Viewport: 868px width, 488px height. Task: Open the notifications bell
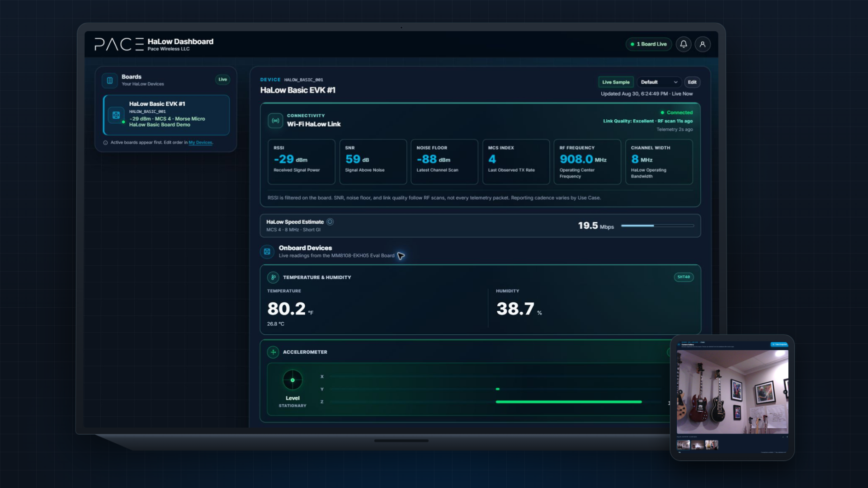684,44
